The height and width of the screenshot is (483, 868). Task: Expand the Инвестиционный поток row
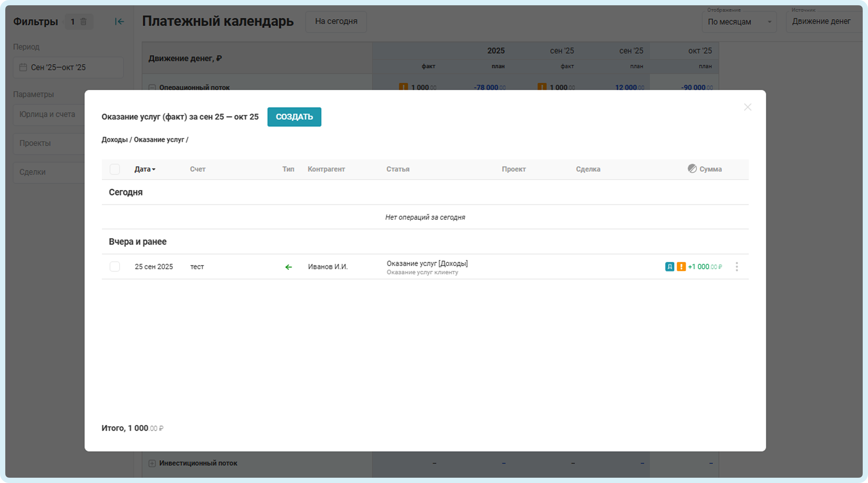tap(152, 463)
